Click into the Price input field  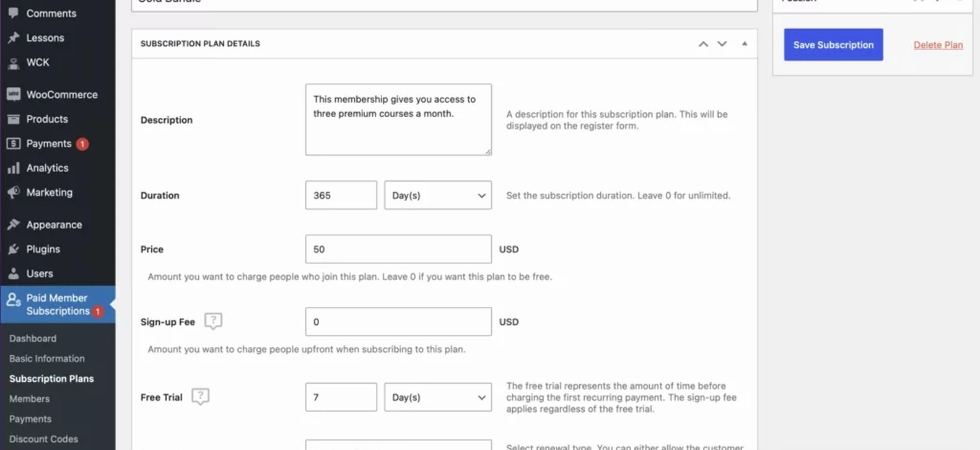[x=398, y=249]
